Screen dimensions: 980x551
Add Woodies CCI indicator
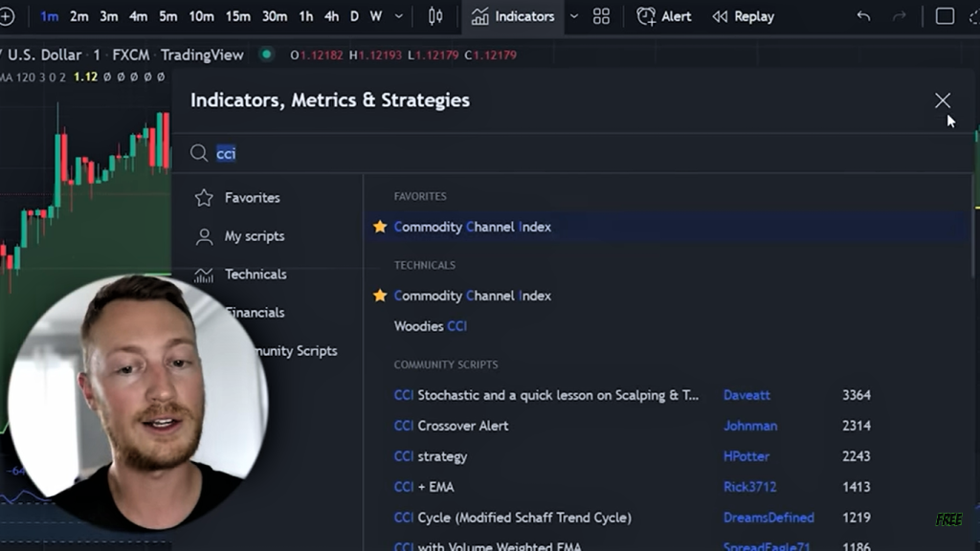[431, 326]
